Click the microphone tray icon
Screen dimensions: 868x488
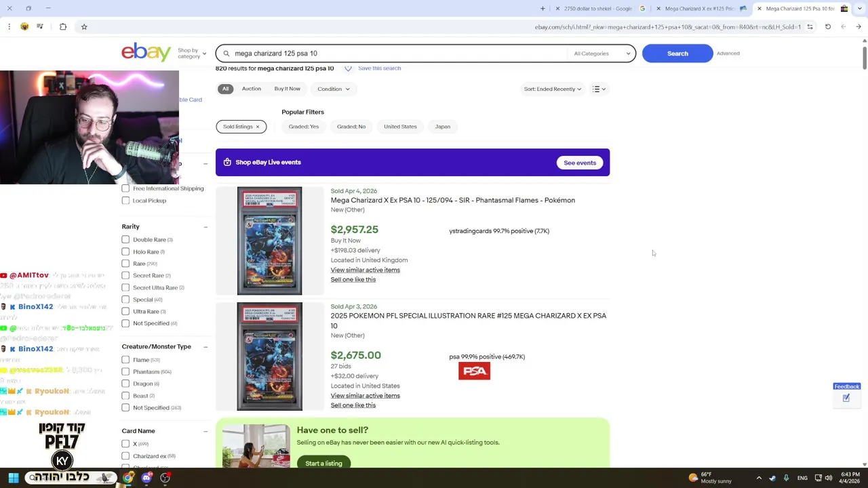(786, 478)
